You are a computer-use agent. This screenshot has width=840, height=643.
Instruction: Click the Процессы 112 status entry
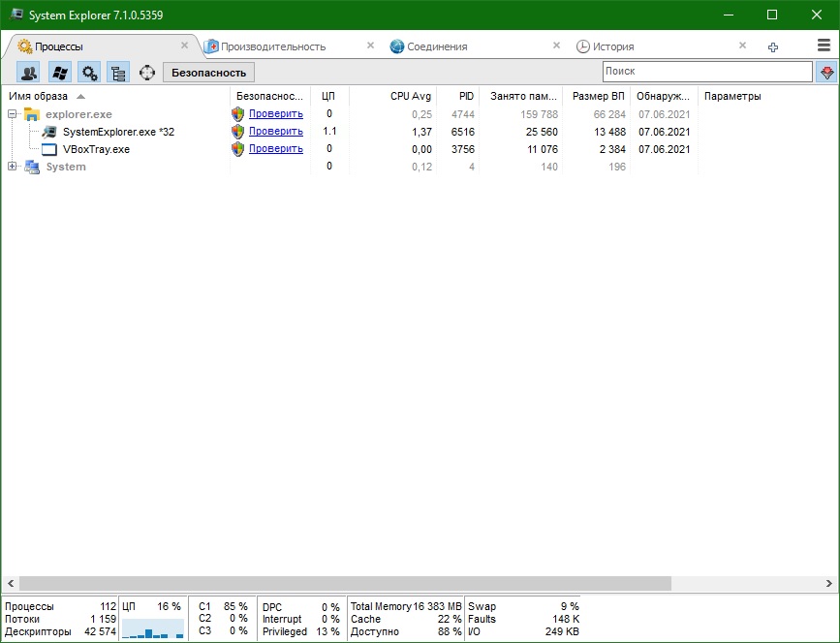tap(60, 606)
